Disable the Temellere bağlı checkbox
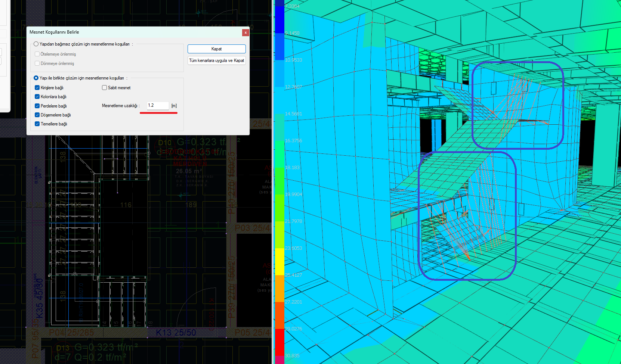The height and width of the screenshot is (364, 621). pos(37,124)
